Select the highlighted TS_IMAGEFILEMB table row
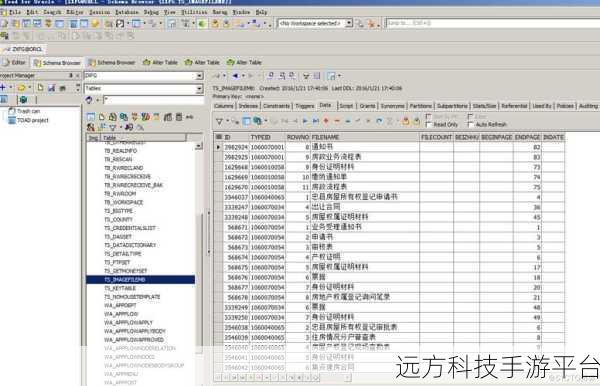The image size is (600, 386). tap(140, 280)
